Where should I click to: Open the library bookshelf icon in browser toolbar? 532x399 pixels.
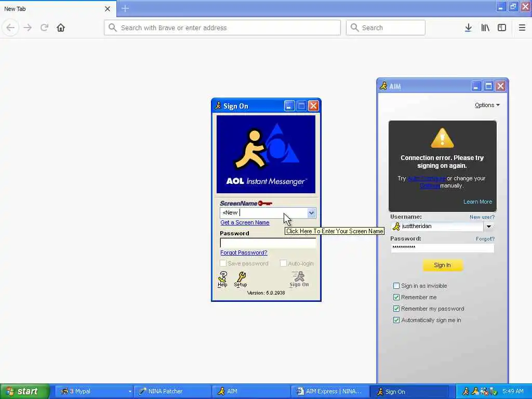pyautogui.click(x=485, y=28)
